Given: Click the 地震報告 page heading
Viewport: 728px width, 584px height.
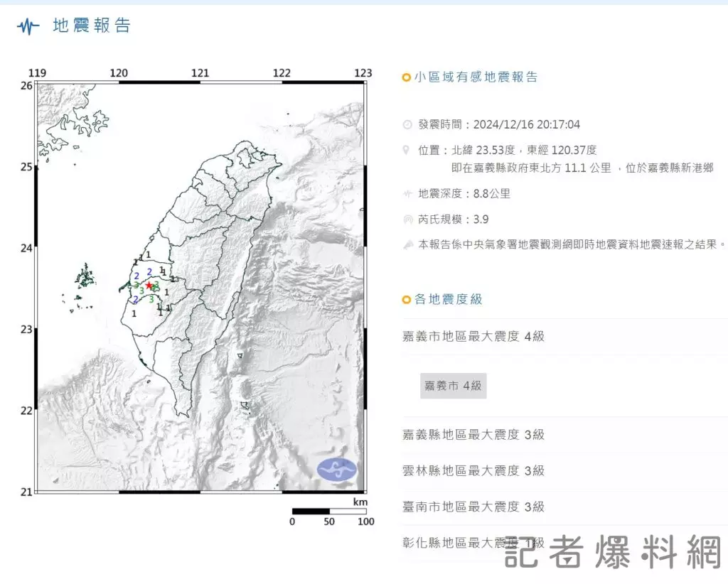Looking at the screenshot, I should (x=92, y=26).
